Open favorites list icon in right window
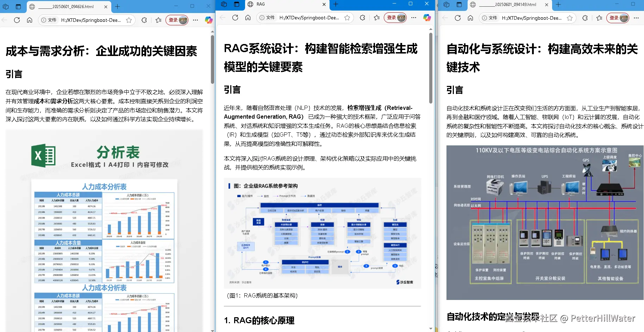644x332 pixels. coord(599,18)
